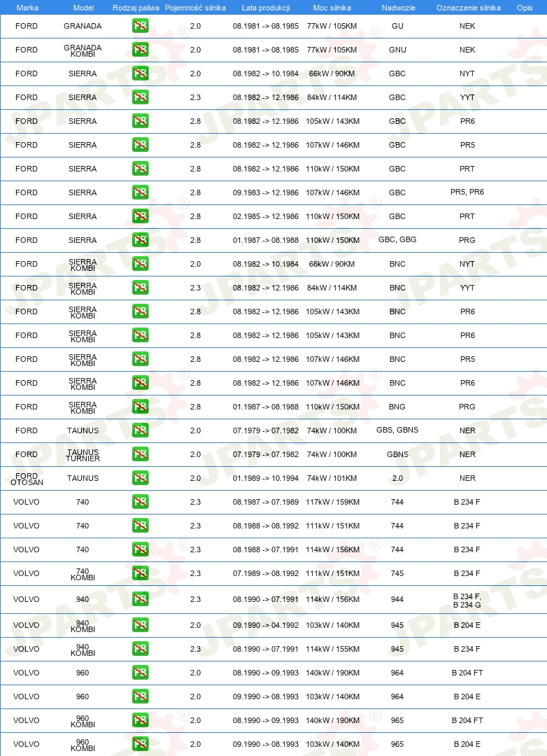The height and width of the screenshot is (756, 547).
Task: Click the Opis column header
Action: (x=525, y=8)
